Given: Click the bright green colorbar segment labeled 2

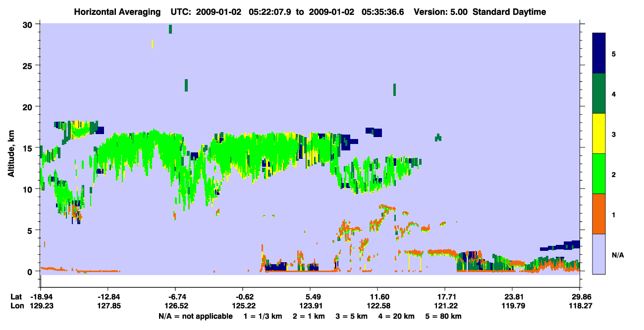Looking at the screenshot, I should [599, 174].
